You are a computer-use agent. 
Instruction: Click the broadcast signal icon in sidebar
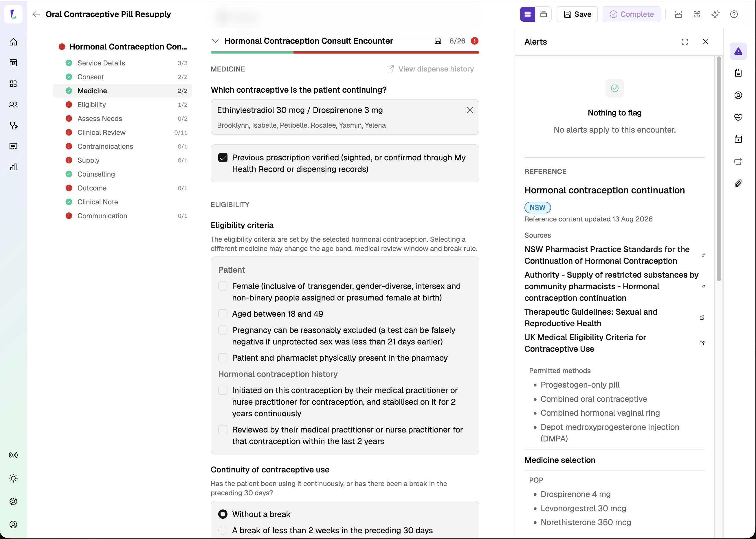(13, 455)
